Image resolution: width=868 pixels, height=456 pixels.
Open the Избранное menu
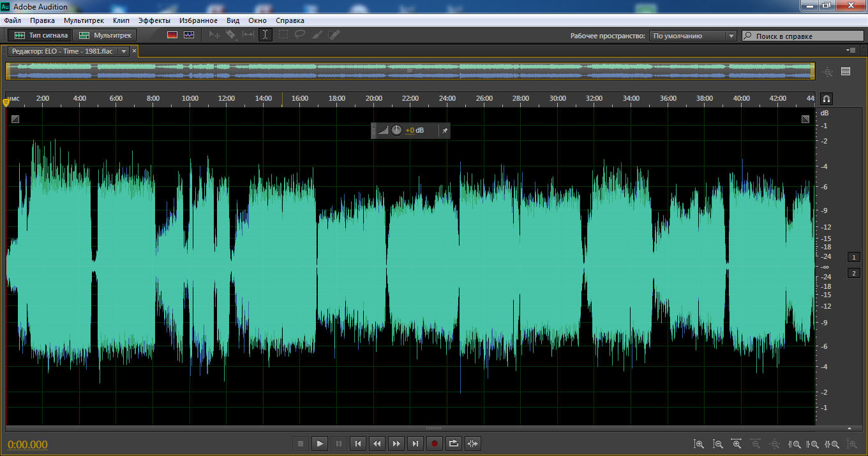click(x=198, y=20)
